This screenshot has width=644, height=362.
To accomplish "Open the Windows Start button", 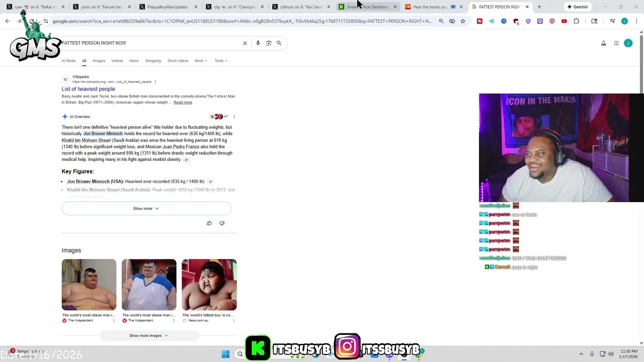I will coord(225,354).
